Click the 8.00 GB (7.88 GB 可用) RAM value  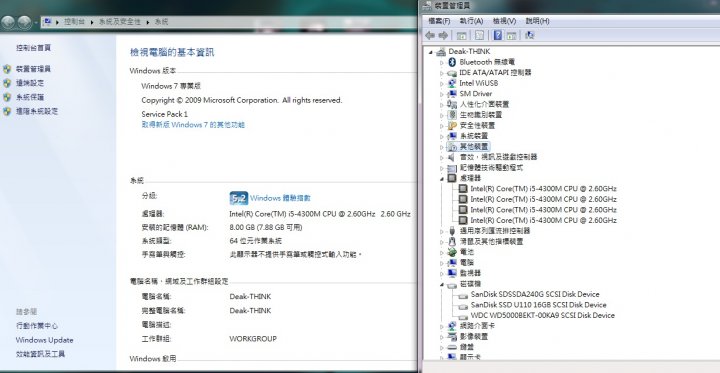266,227
